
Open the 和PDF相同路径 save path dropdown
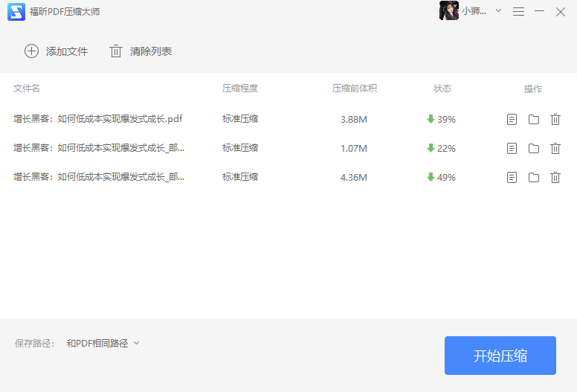point(103,344)
